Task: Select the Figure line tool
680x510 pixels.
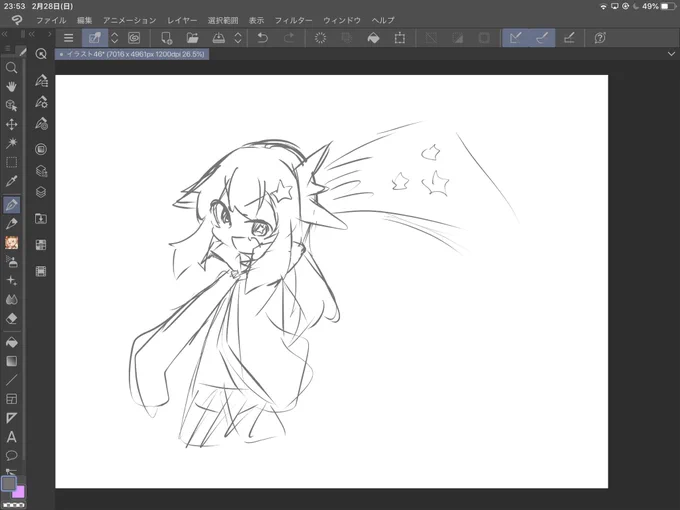Action: click(11, 380)
